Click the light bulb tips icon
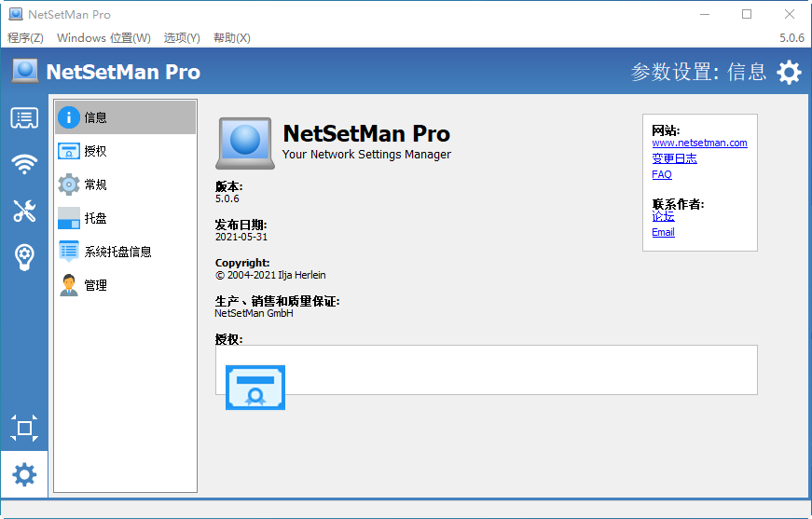 coord(24,257)
